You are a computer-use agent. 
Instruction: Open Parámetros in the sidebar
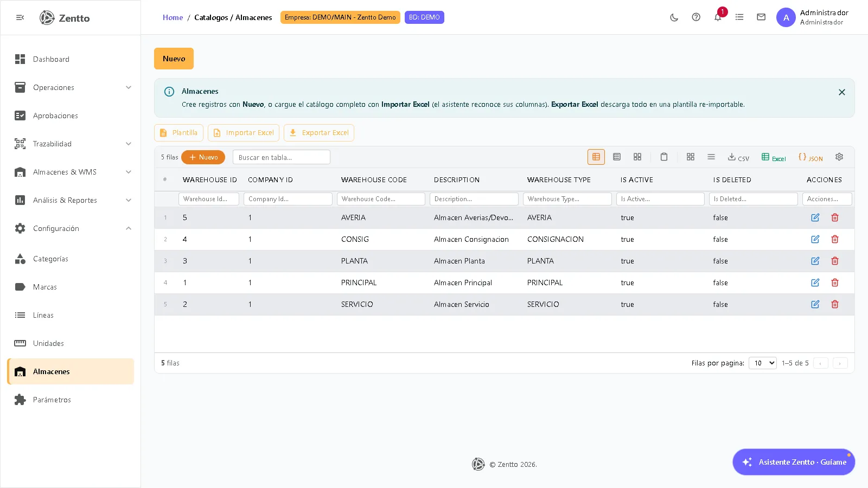(x=71, y=400)
